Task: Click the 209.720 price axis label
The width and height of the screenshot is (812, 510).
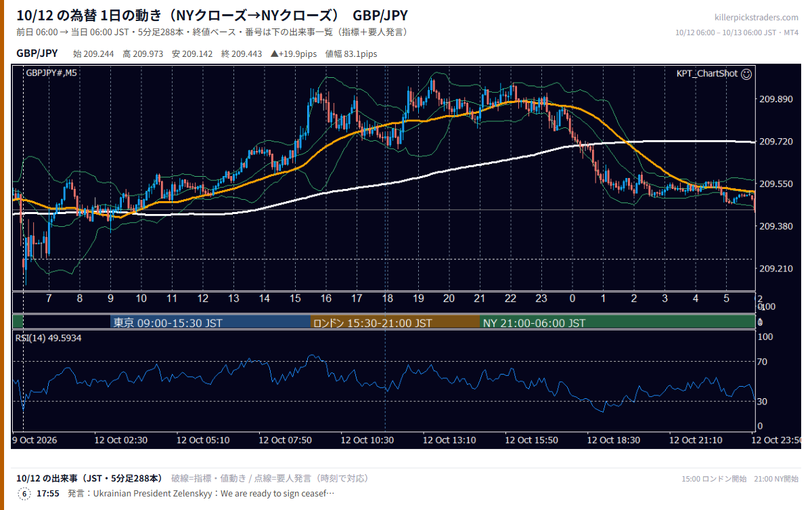Action: coord(776,142)
